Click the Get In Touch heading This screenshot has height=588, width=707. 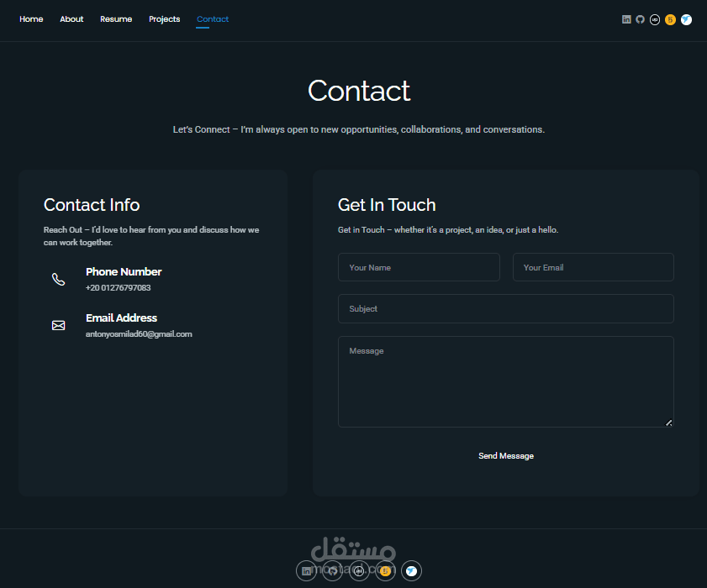pyautogui.click(x=387, y=205)
